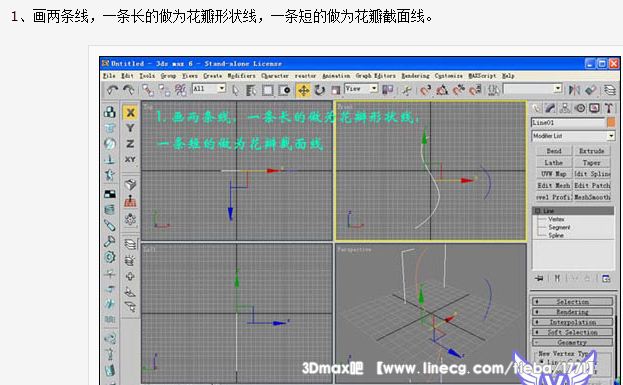Select Vertex sub-object in modifier stack
The width and height of the screenshot is (623, 385).
(556, 219)
